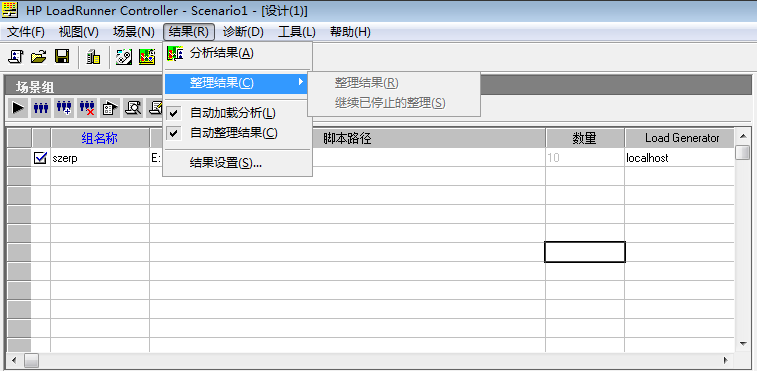Image resolution: width=757 pixels, height=371 pixels.
Task: Click the View Script magnifier icon
Action: point(133,107)
